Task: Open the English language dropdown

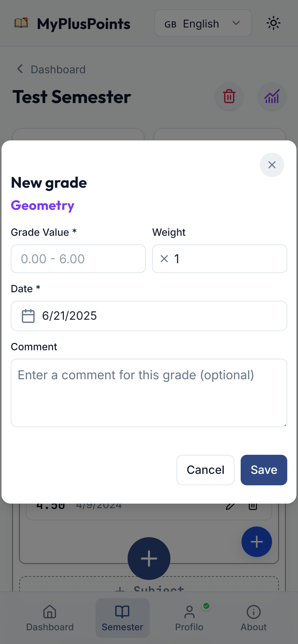Action: pos(203,23)
